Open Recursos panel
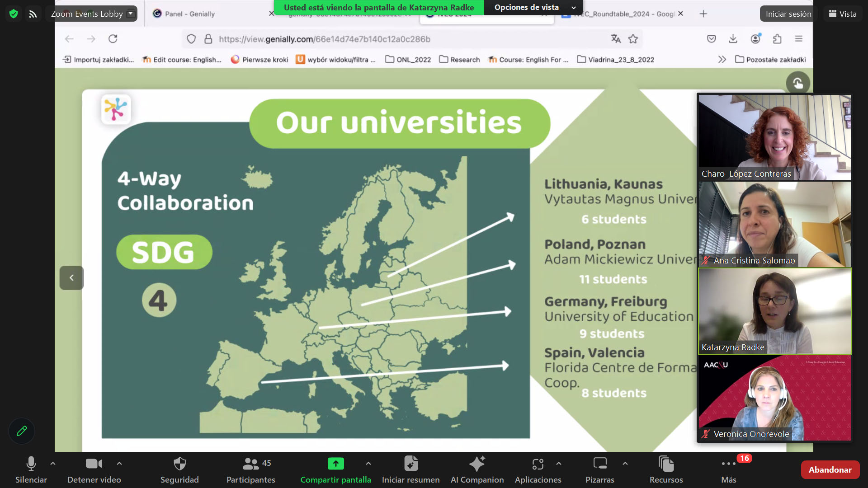Viewport: 868px width, 488px height. 666,470
